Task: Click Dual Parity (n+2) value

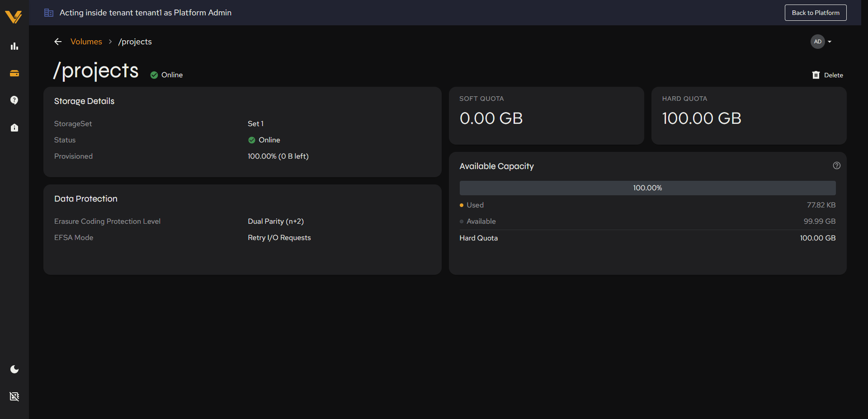Action: 276,221
